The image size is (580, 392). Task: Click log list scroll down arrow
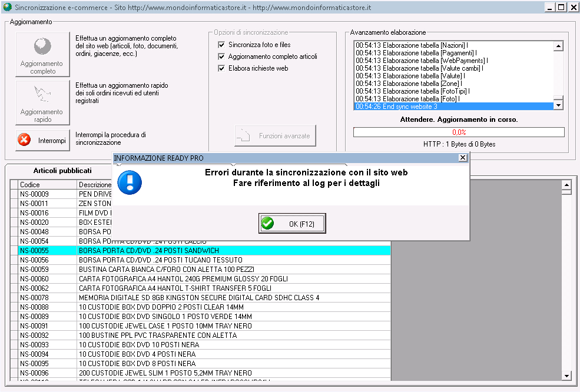click(x=558, y=105)
